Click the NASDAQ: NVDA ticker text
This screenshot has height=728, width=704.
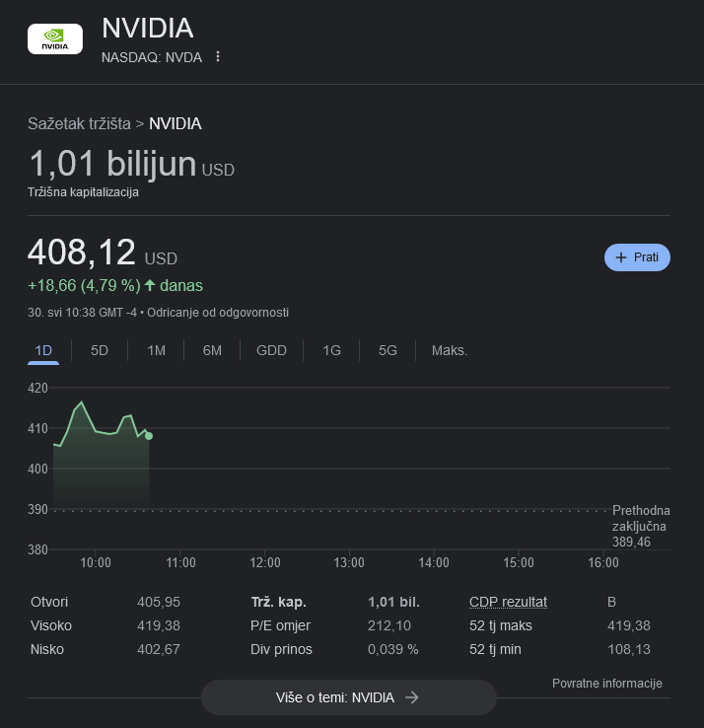tap(152, 57)
